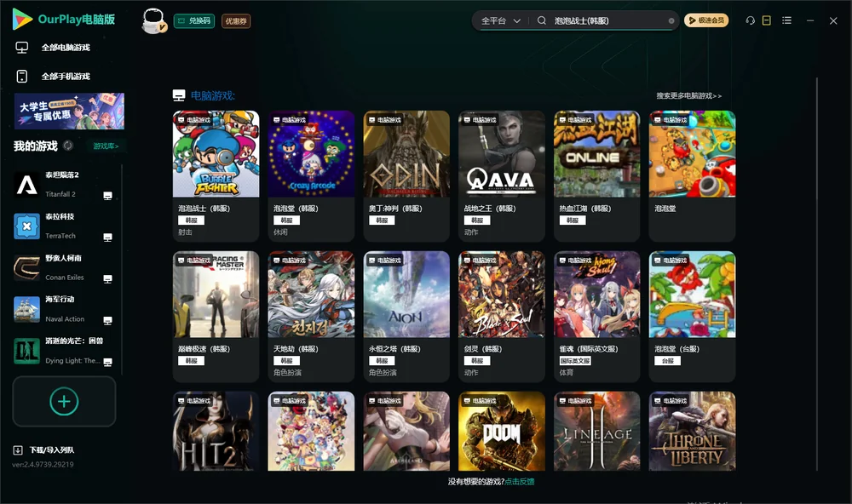Open the Lineage II game card

[x=596, y=432]
